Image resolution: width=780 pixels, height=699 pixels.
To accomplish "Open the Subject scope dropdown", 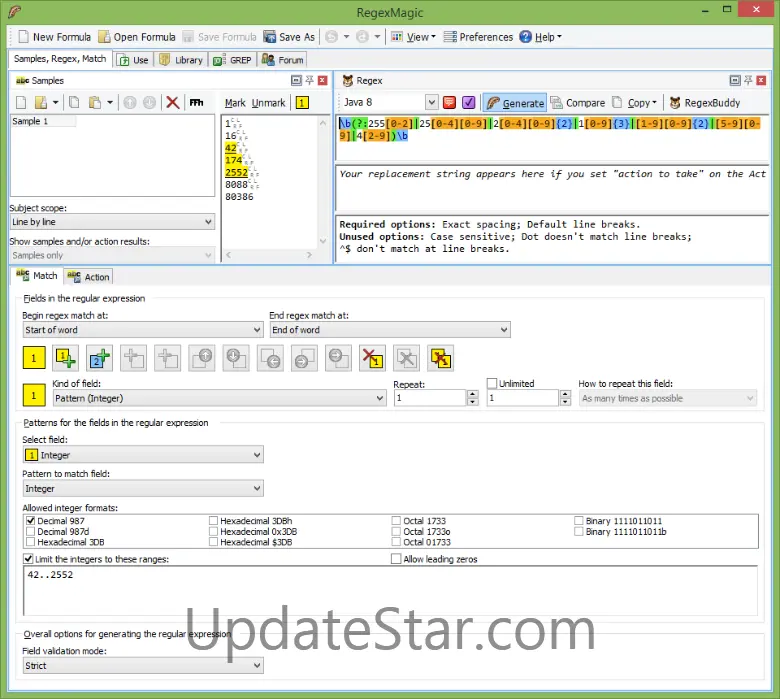I will pyautogui.click(x=112, y=222).
